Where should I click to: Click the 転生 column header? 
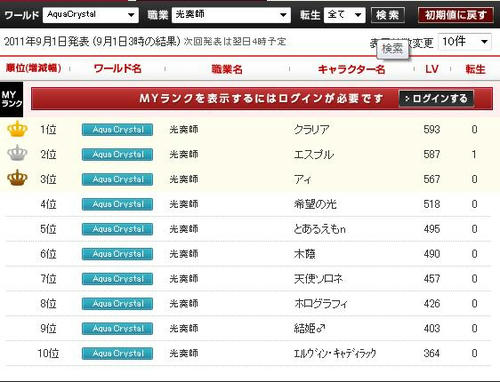[x=475, y=69]
